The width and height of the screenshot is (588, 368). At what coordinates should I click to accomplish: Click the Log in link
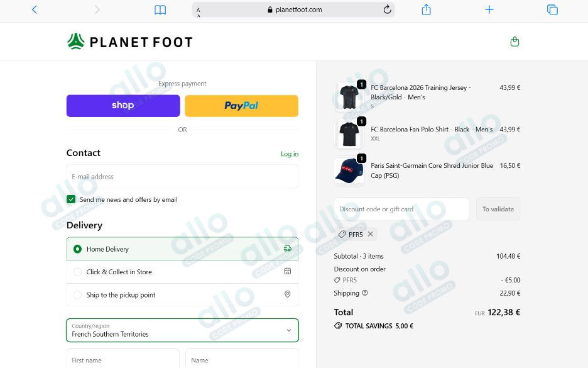[289, 153]
